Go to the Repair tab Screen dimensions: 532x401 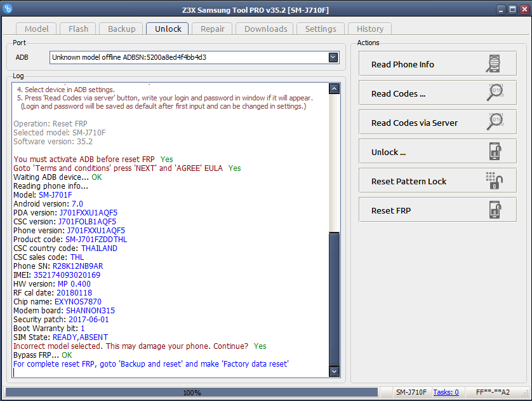(213, 29)
